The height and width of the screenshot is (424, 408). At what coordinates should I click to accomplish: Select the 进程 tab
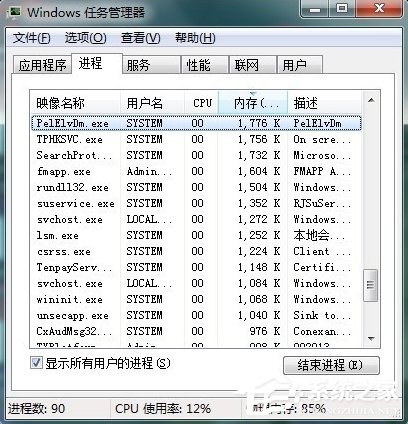(97, 63)
